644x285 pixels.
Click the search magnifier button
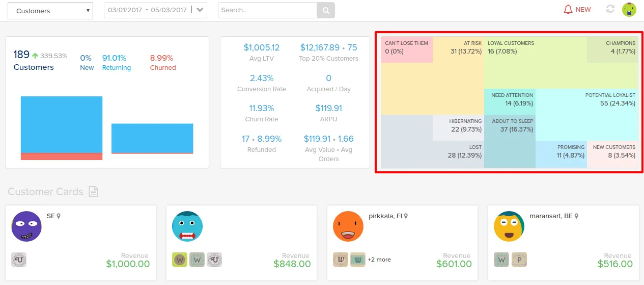coord(326,10)
